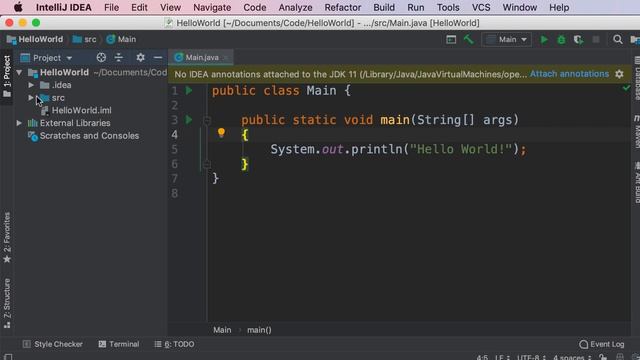
Task: Open Search Everywhere magnifier icon
Action: point(618,40)
